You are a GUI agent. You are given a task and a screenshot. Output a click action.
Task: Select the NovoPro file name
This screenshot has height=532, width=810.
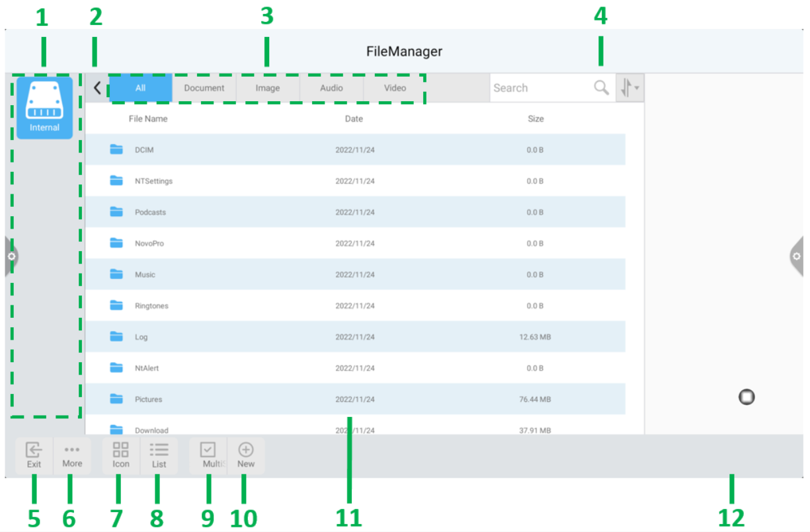coord(149,243)
